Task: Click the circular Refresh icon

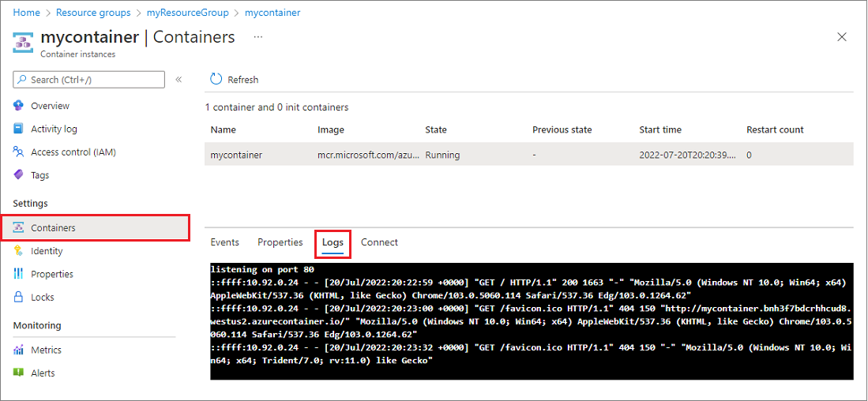Action: click(x=216, y=80)
